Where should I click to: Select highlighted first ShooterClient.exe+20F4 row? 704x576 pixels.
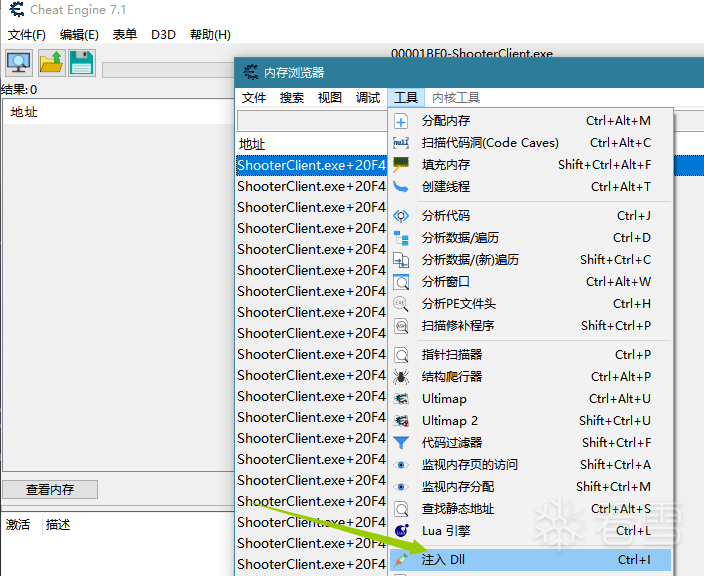click(311, 165)
